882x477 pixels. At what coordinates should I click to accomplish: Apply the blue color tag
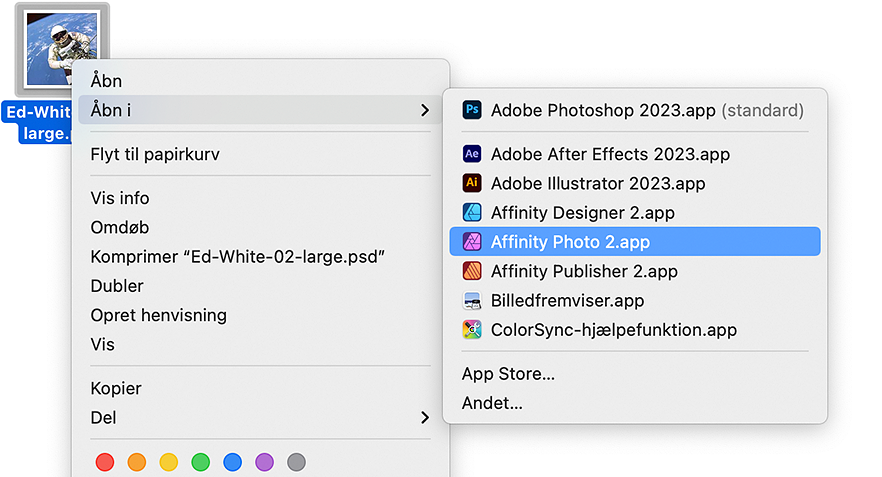tap(232, 462)
